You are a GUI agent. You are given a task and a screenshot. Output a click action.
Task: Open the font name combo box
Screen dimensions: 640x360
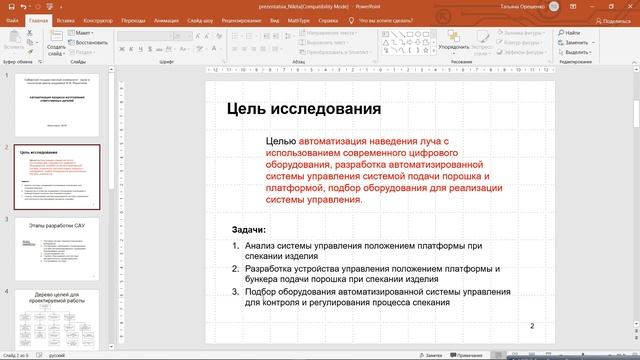click(x=145, y=36)
